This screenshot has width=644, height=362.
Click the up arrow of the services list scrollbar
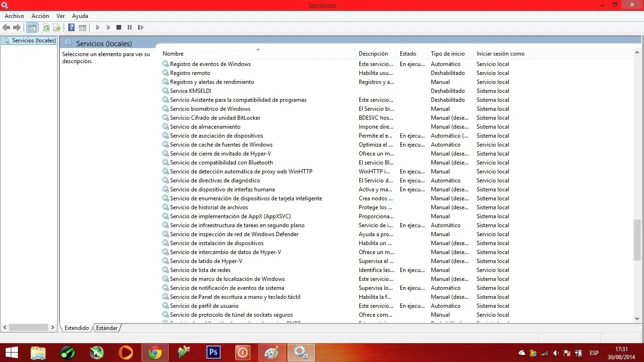[x=637, y=53]
